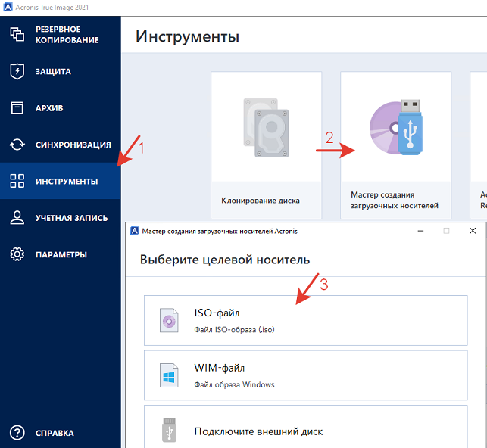Click the sync arrows icon
The width and height of the screenshot is (487, 448).
pyautogui.click(x=17, y=145)
